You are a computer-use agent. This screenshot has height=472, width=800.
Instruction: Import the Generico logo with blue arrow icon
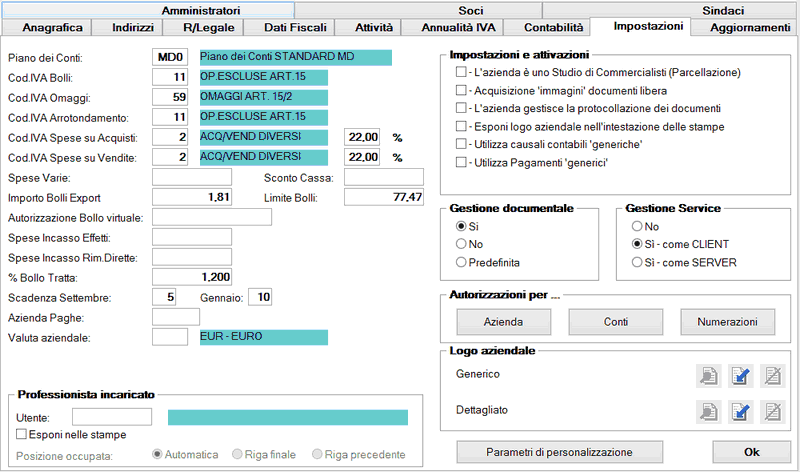coord(740,376)
